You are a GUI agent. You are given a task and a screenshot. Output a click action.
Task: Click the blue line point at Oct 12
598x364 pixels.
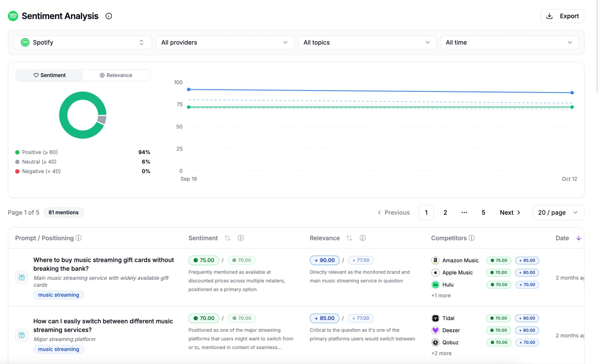coord(572,93)
